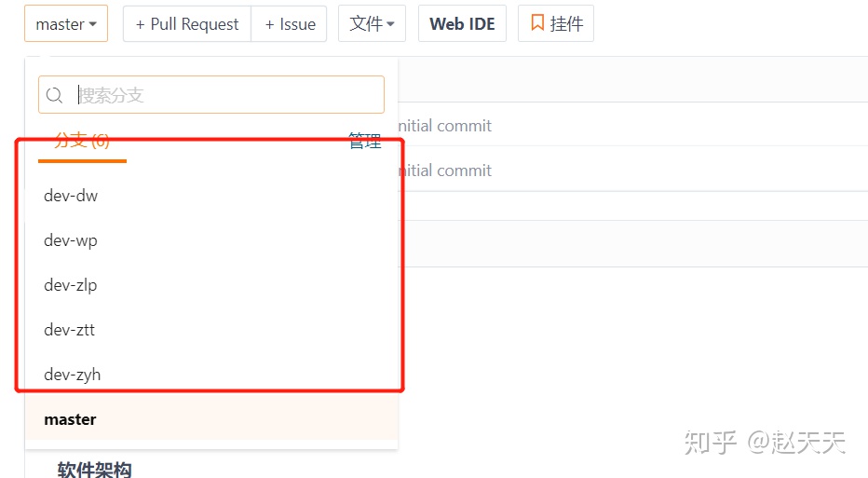Click the first initial commit message
The height and width of the screenshot is (478, 868).
click(x=444, y=126)
